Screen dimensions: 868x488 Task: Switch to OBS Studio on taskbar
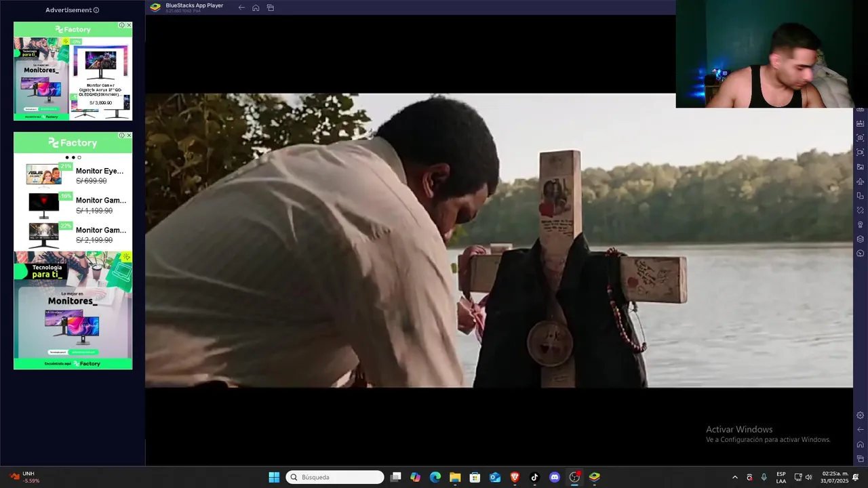pos(574,477)
